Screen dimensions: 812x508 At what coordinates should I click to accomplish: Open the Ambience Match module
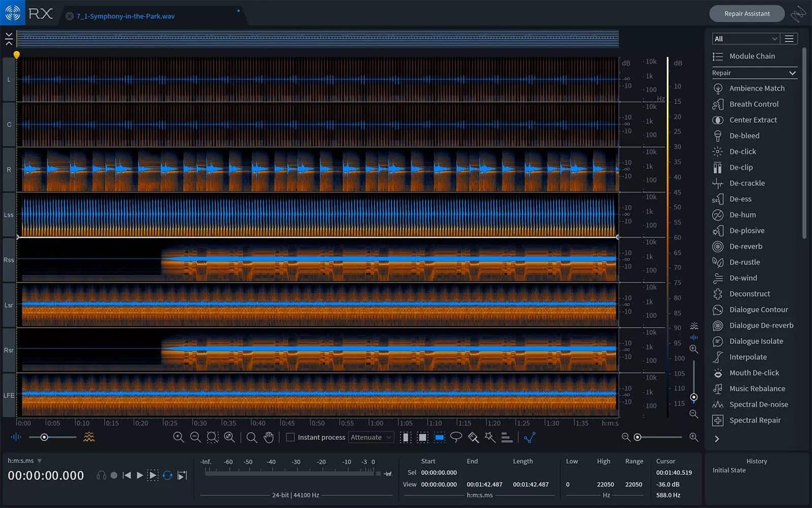[x=749, y=88]
